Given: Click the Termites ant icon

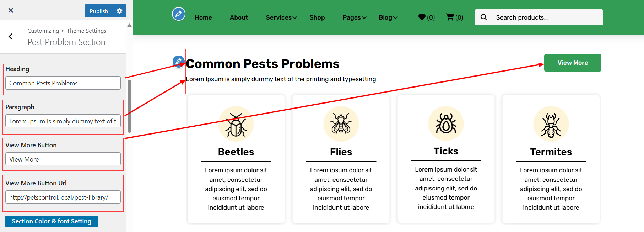Looking at the screenshot, I should 551,124.
